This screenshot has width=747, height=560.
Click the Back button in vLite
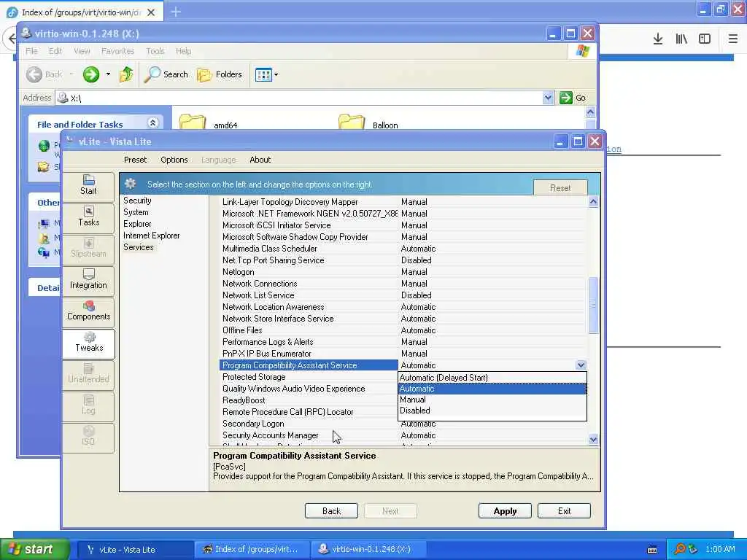332,511
